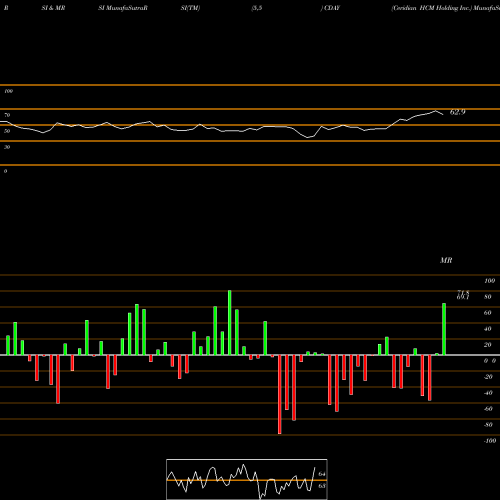
Task: Click the 50 level label on RSI axis
Action: coord(7,131)
